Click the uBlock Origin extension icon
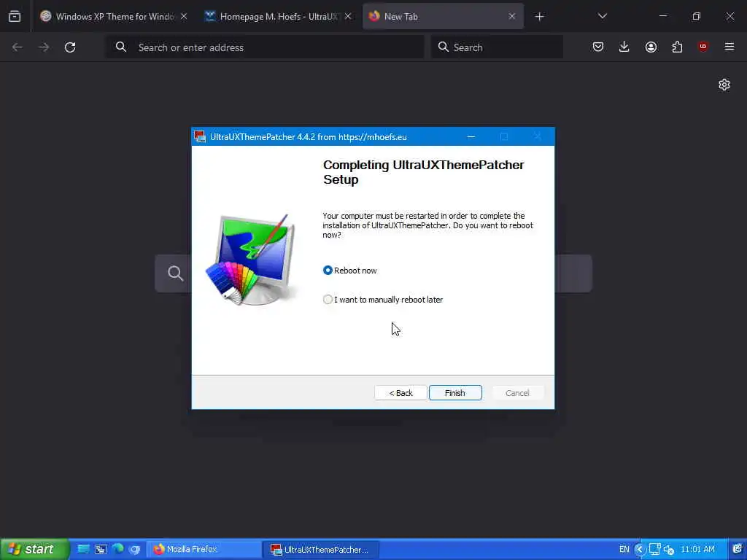Viewport: 747px width, 560px height. (x=703, y=47)
